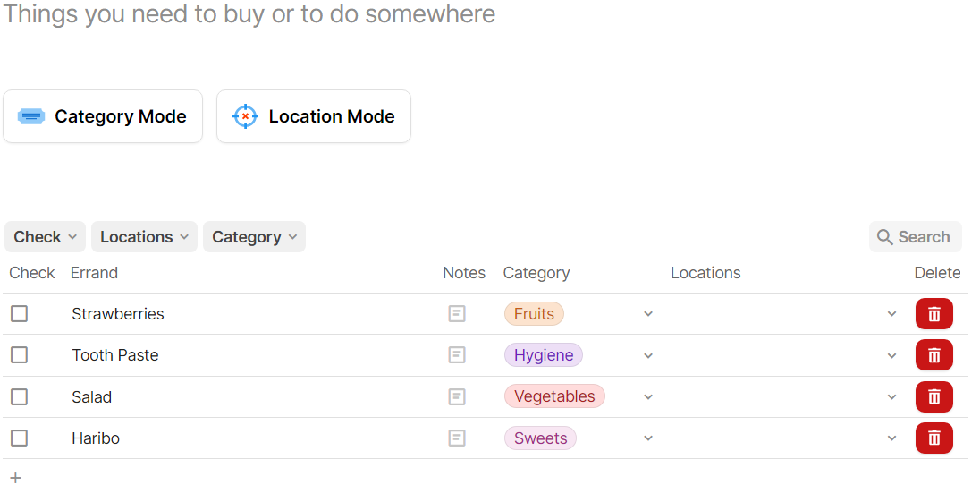Switch to Category Mode
This screenshot has width=980, height=502.
pos(103,116)
